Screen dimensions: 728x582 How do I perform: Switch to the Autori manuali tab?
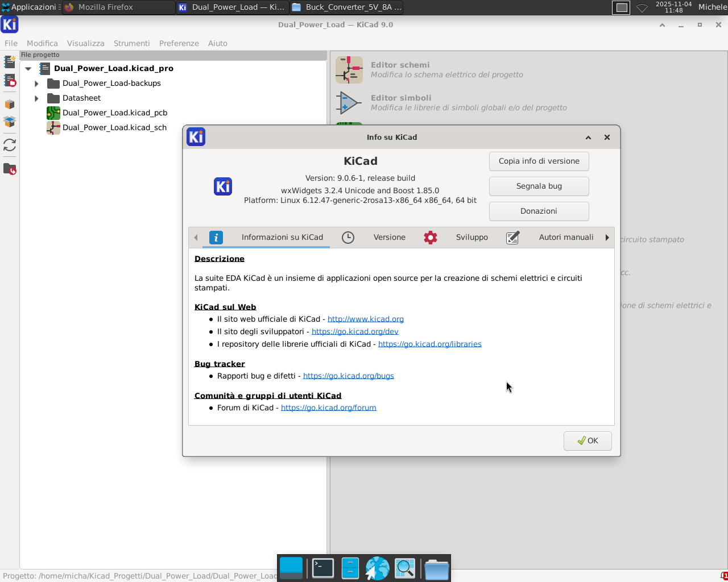[x=550, y=238]
